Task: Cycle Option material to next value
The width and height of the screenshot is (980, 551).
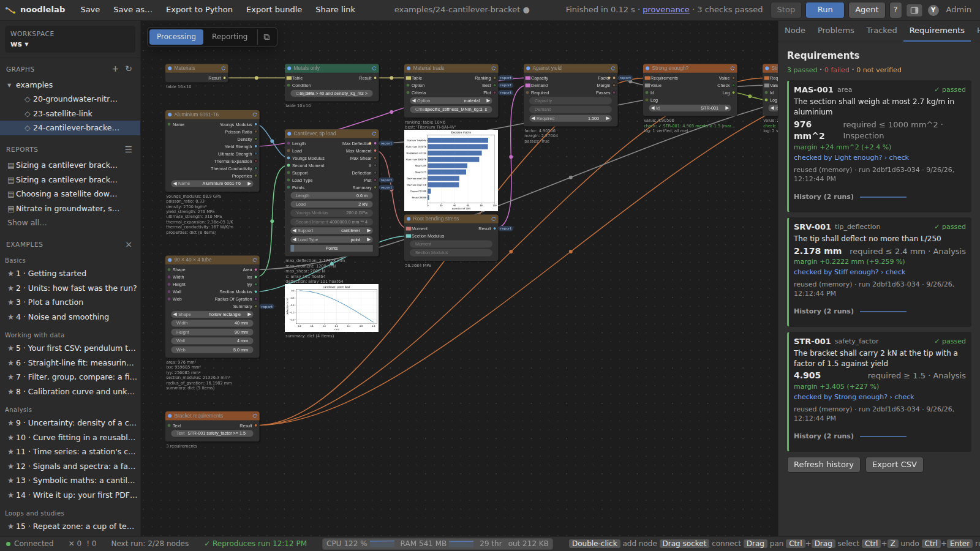Action: 488,101
